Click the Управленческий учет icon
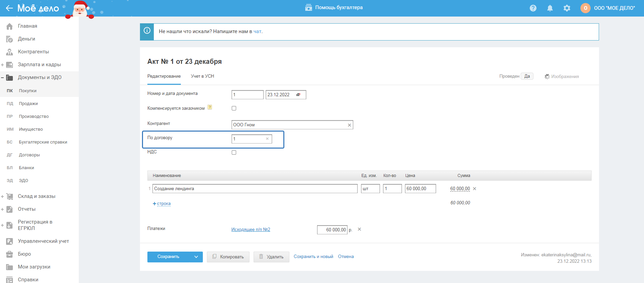Image resolution: width=644 pixels, height=283 pixels. point(9,241)
